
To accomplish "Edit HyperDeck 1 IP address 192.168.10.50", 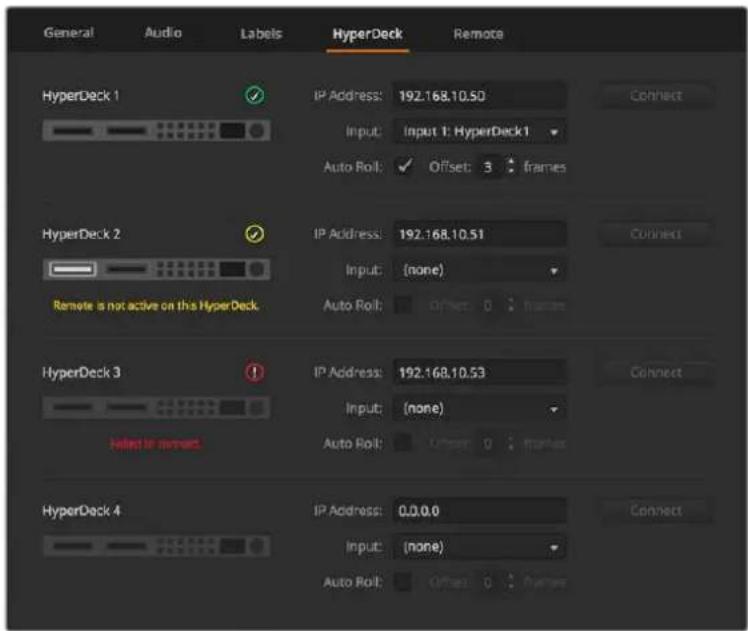I will pyautogui.click(x=479, y=96).
